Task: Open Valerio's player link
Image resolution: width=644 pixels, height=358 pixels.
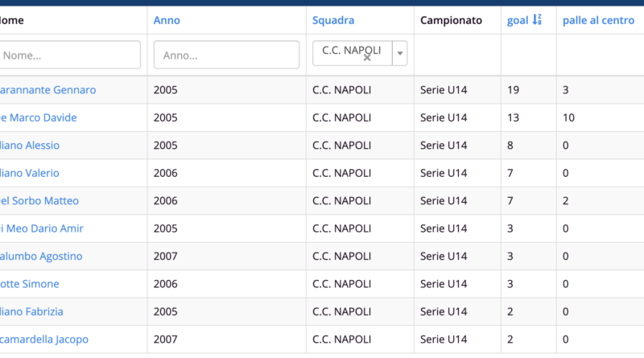Action: (x=30, y=173)
